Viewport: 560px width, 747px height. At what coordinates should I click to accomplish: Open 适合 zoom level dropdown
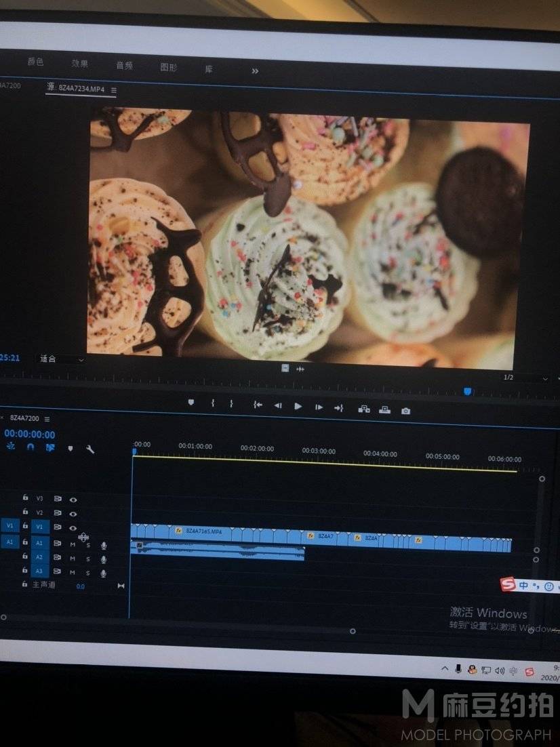pyautogui.click(x=61, y=359)
